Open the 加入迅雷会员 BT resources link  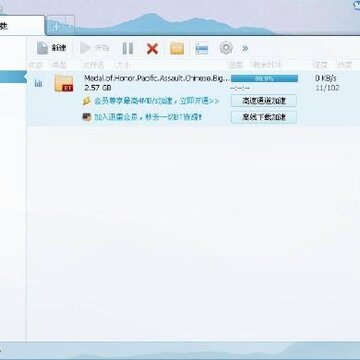pyautogui.click(x=148, y=117)
